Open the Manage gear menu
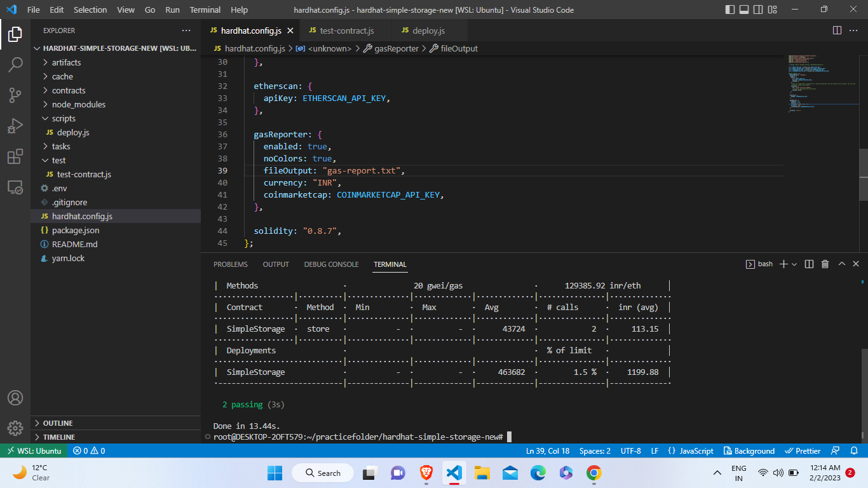Viewport: 868px width, 488px height. point(15,428)
